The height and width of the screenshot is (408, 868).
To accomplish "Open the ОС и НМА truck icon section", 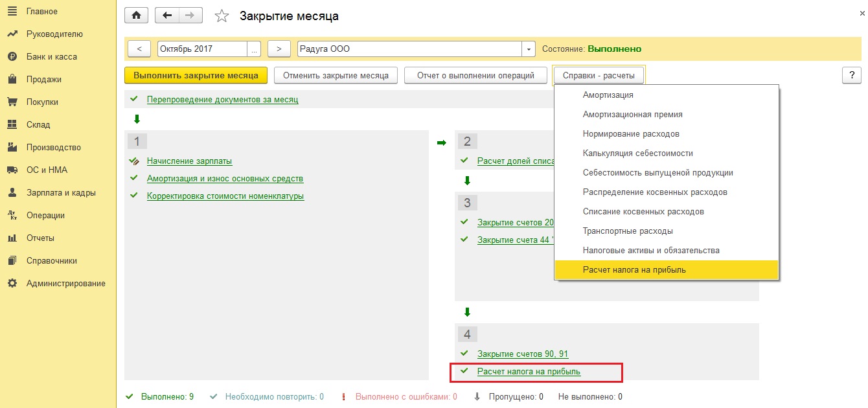I will (12, 170).
